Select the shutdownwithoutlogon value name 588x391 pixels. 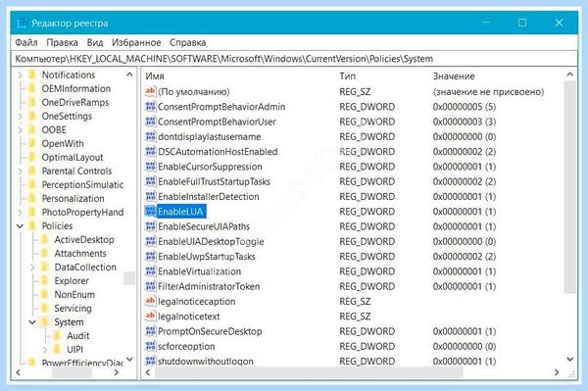[x=206, y=362]
